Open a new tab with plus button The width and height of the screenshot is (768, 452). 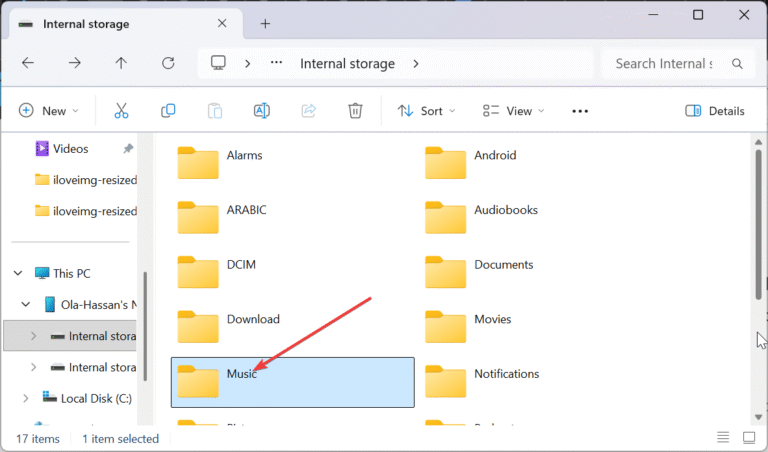point(265,24)
